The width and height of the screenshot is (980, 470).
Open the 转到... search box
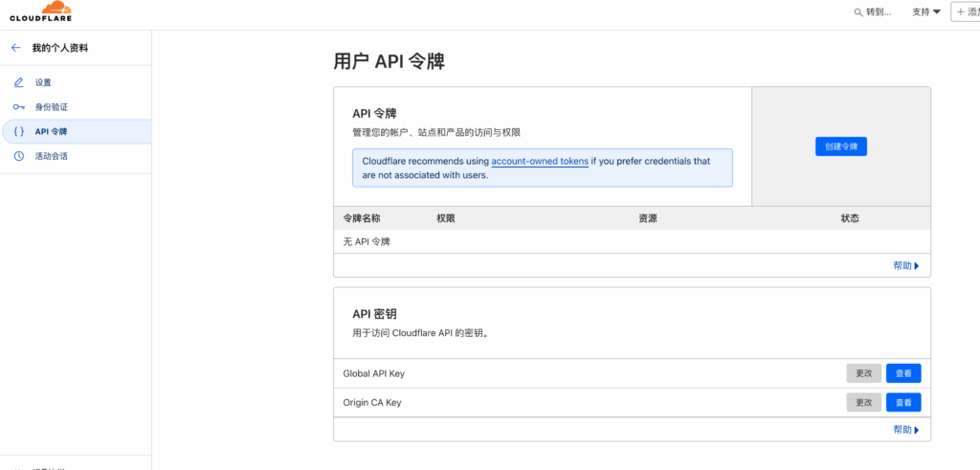click(873, 12)
